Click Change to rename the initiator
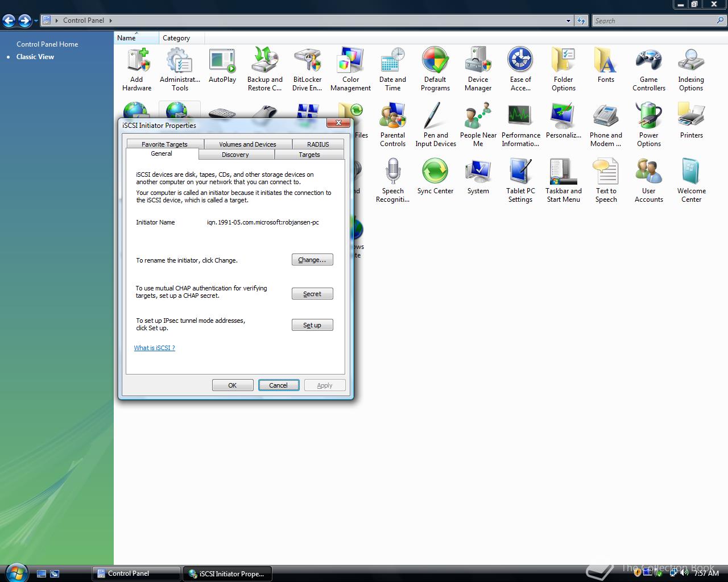 point(312,260)
